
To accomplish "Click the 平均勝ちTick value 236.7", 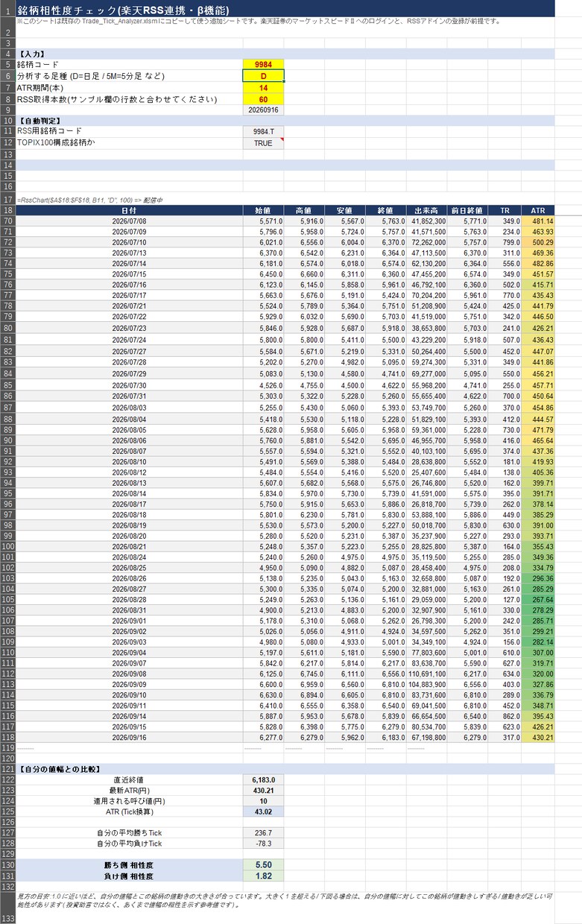I will coord(263,833).
